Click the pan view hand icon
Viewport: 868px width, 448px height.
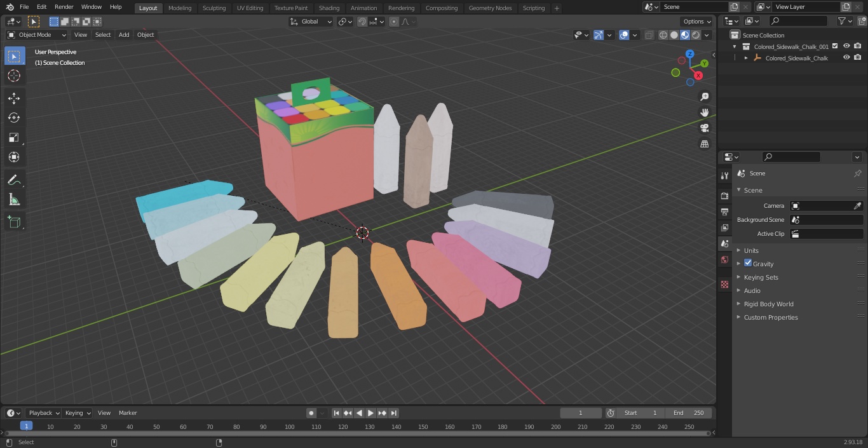tap(704, 112)
